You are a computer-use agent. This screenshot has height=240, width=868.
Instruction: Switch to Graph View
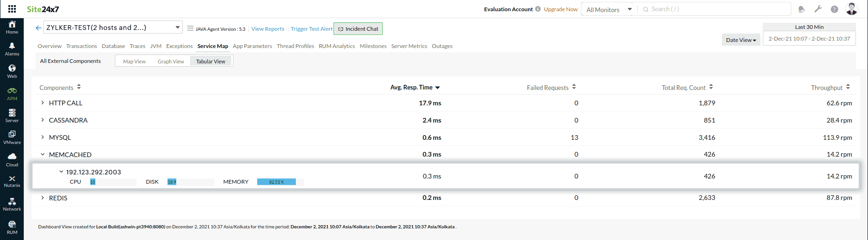point(171,62)
